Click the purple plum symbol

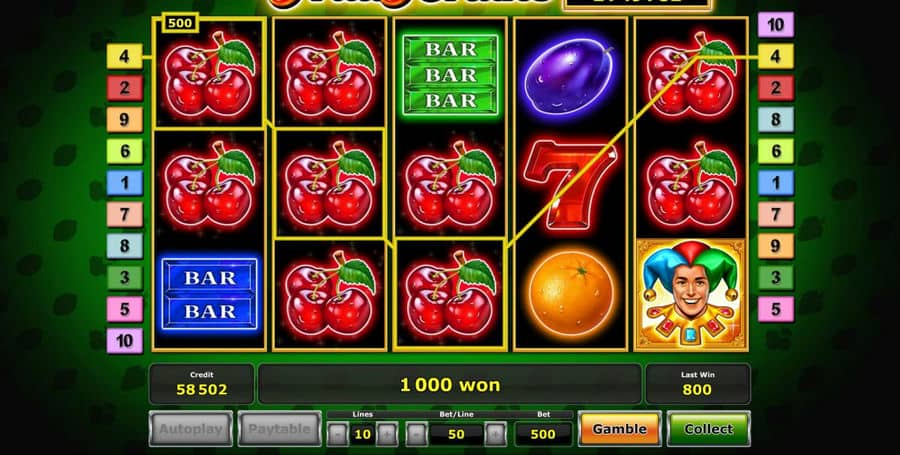click(570, 75)
